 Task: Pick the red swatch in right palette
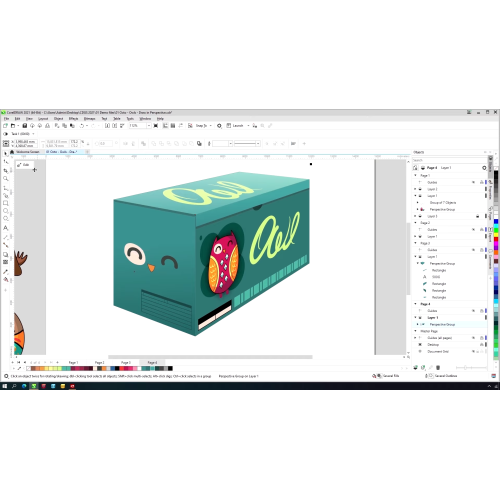tap(496, 239)
